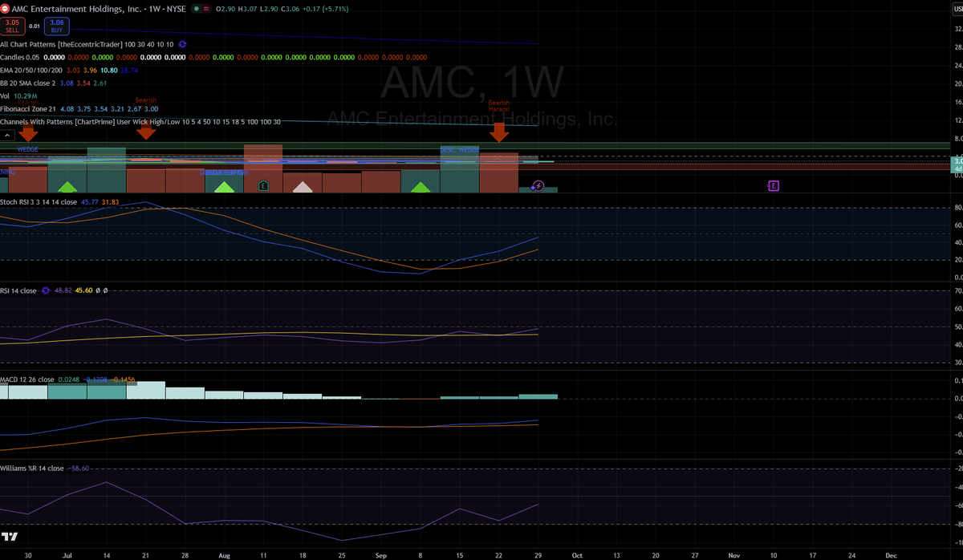Screen dimensions: 963x560
Task: Click the 0.01 spread value between Sell and Buy
Action: tap(34, 26)
